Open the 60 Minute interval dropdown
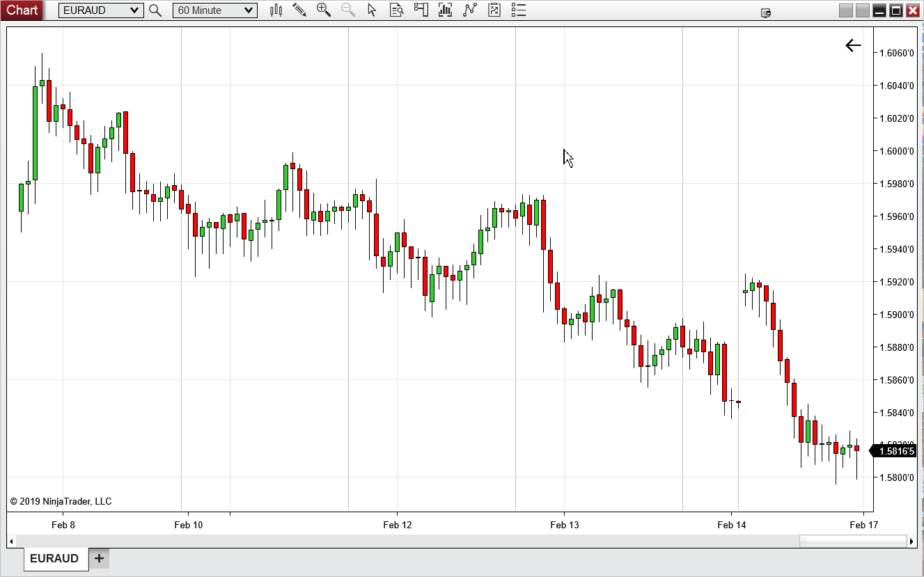The width and height of the screenshot is (924, 577). 215,10
